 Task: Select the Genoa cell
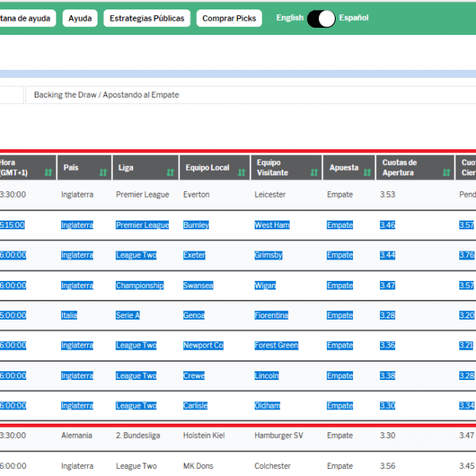coord(194,316)
